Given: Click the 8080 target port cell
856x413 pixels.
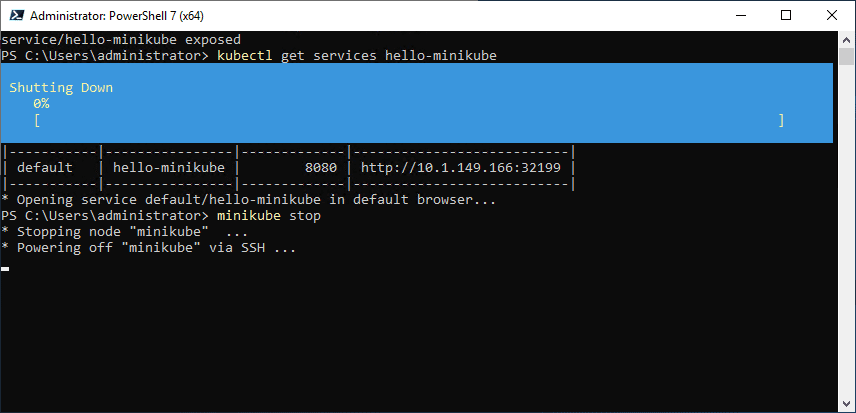Looking at the screenshot, I should tap(322, 168).
